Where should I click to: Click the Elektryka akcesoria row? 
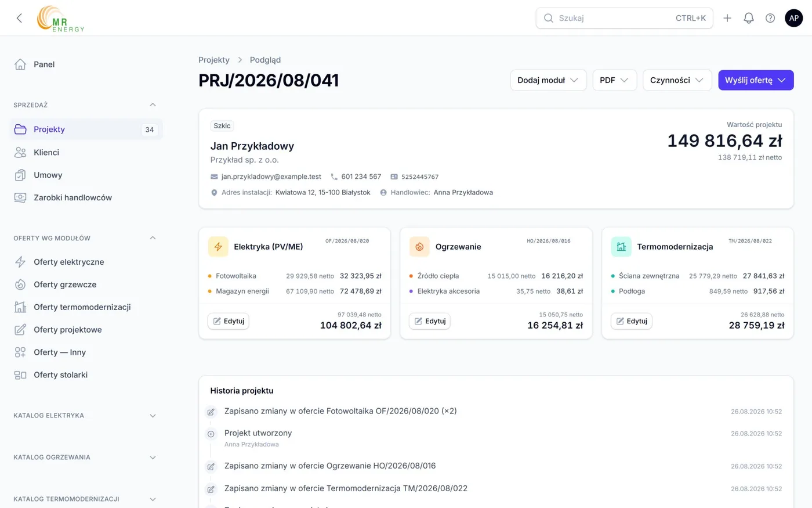point(496,291)
